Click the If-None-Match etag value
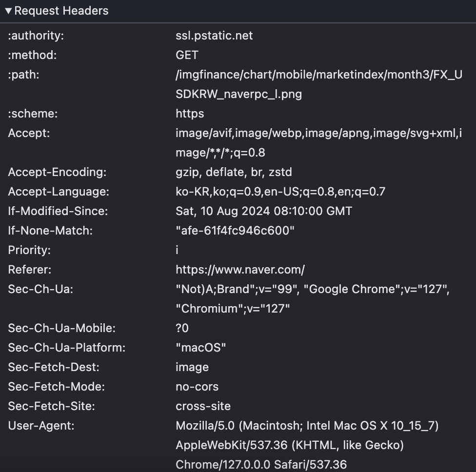 tap(235, 231)
